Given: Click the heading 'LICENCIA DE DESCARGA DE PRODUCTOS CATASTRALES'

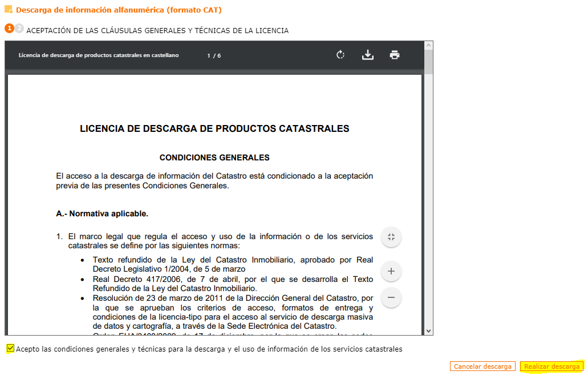Looking at the screenshot, I should [x=214, y=128].
